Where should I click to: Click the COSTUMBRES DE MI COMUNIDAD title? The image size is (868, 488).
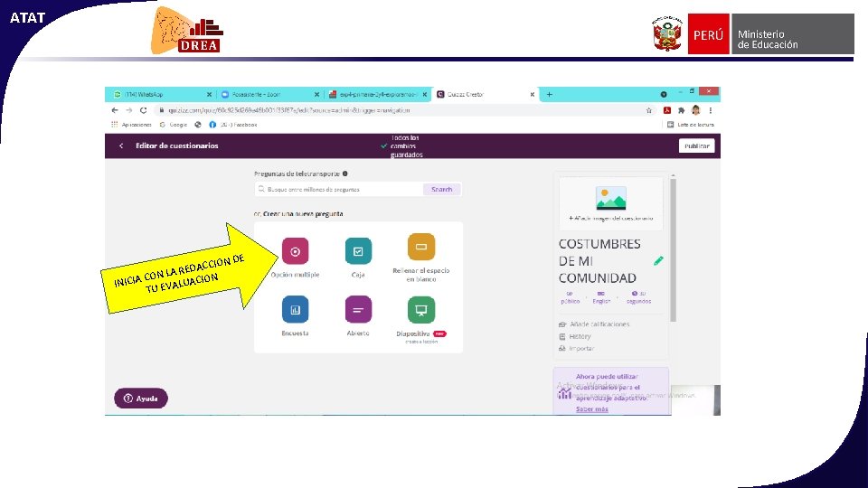[599, 260]
